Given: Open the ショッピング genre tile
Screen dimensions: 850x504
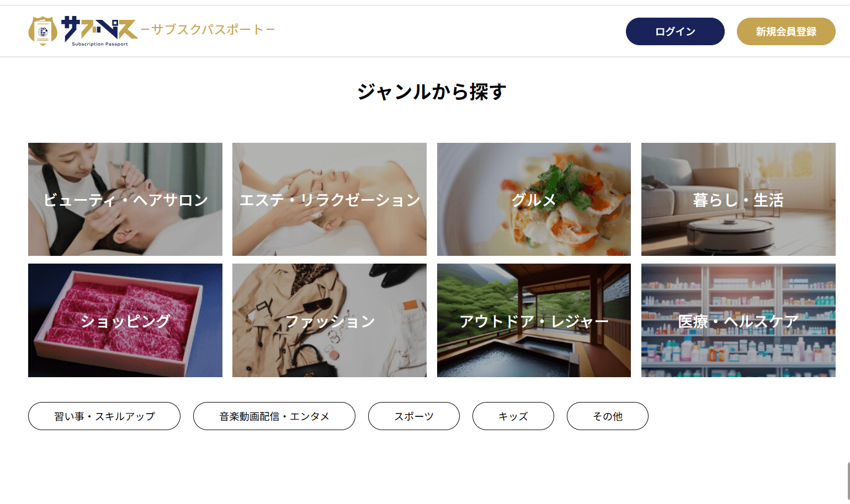Looking at the screenshot, I should 125,320.
